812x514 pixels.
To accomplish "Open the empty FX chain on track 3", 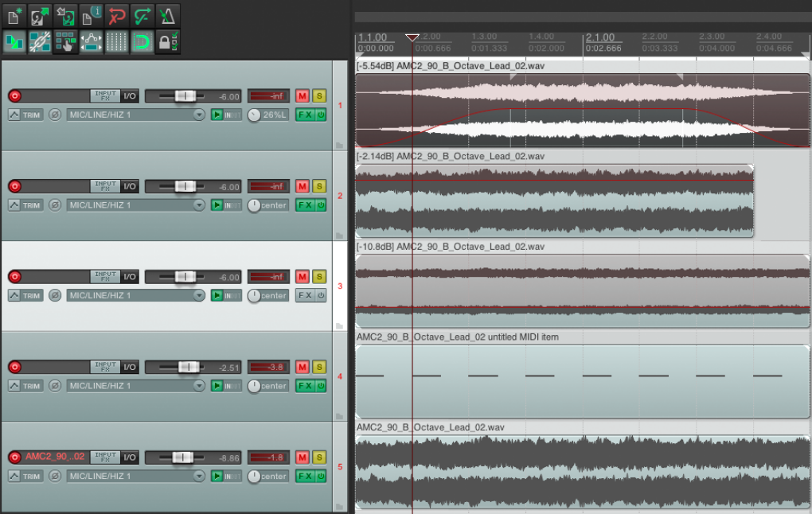I will 305,295.
